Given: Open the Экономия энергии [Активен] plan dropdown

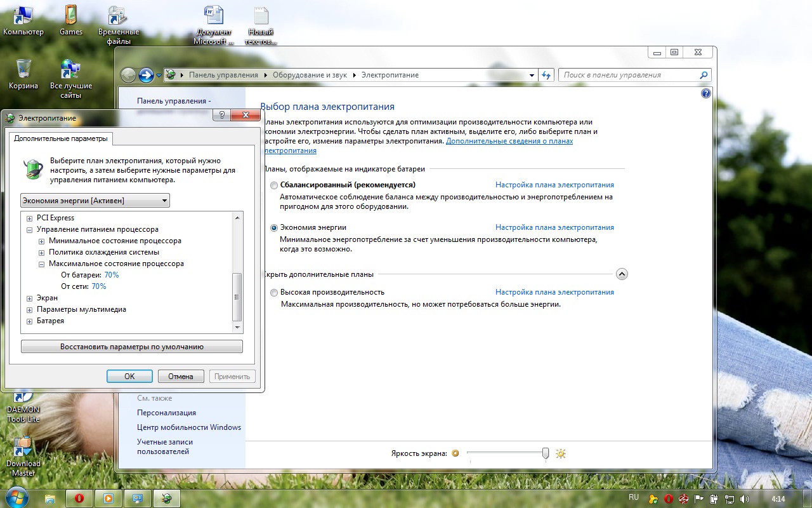Looking at the screenshot, I should [95, 201].
